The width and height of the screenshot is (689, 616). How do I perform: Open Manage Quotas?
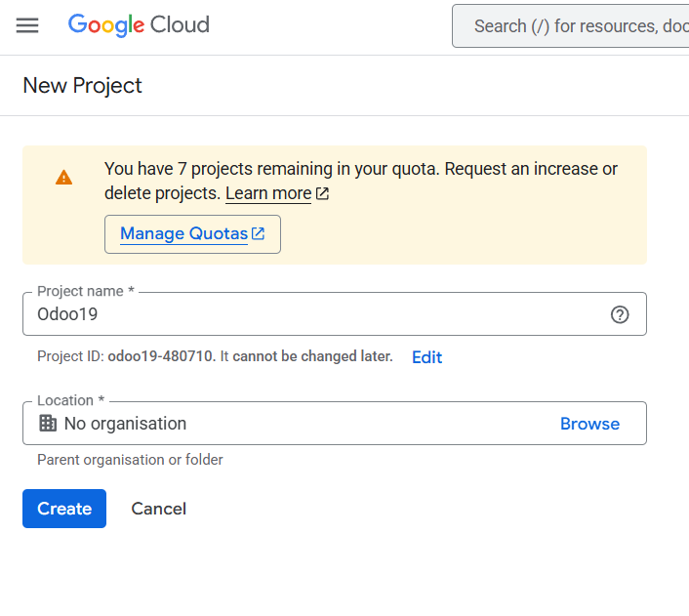(x=192, y=234)
